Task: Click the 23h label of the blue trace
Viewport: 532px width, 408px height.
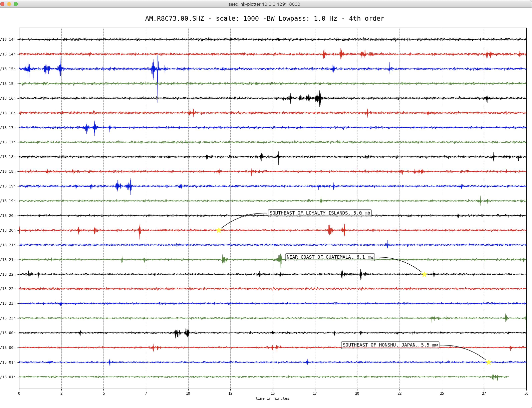Action: click(x=8, y=304)
